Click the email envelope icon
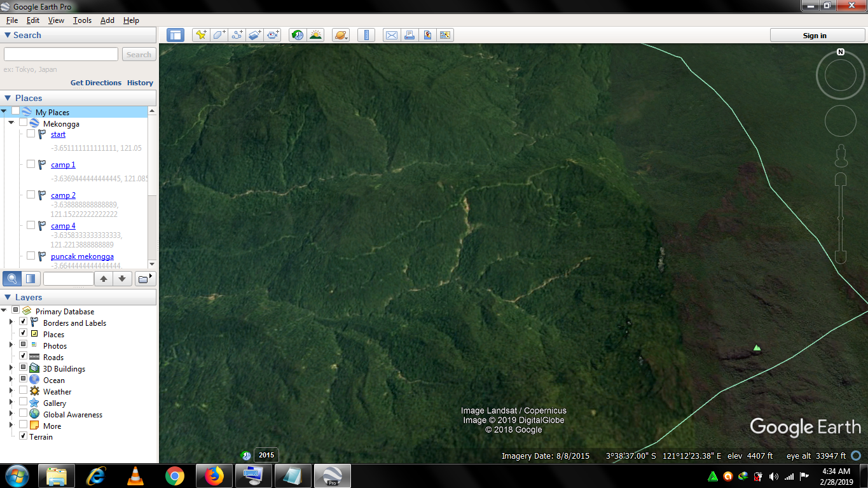 coord(391,35)
